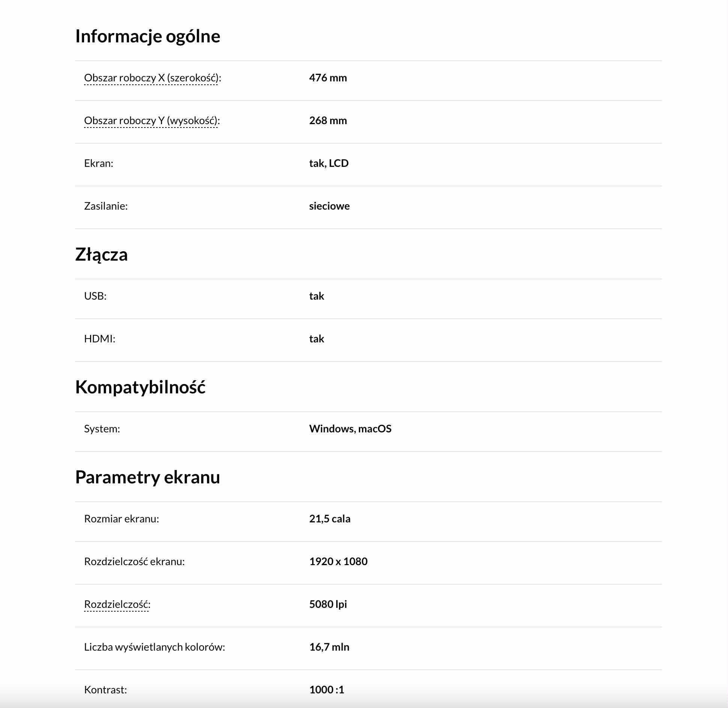Click the 'Kompatybilność' section heading
Image resolution: width=728 pixels, height=708 pixels.
140,387
